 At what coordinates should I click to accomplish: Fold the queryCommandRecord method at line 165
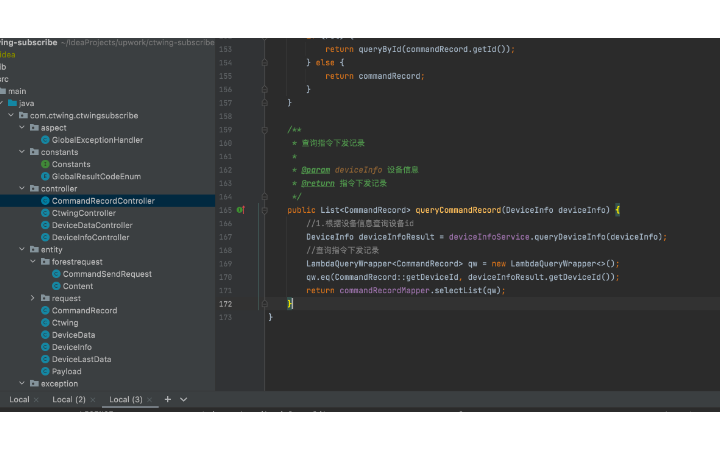tap(264, 210)
